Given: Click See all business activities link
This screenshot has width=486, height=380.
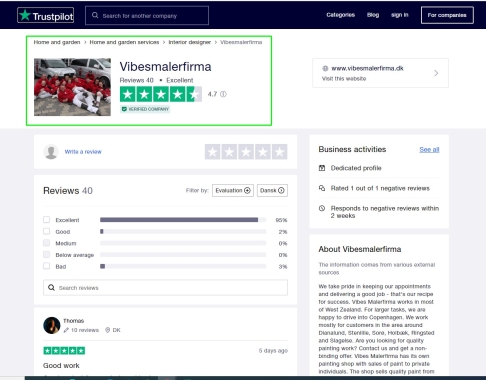Looking at the screenshot, I should (x=429, y=150).
